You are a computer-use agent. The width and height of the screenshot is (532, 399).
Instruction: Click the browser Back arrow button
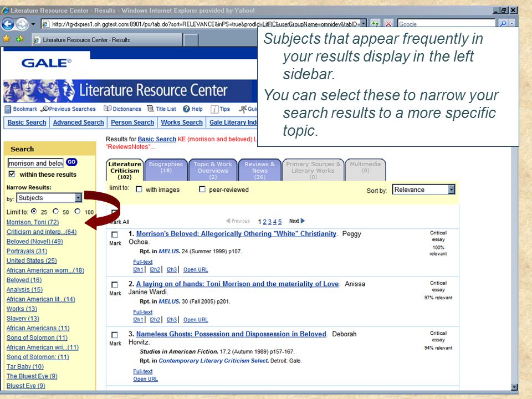click(8, 24)
